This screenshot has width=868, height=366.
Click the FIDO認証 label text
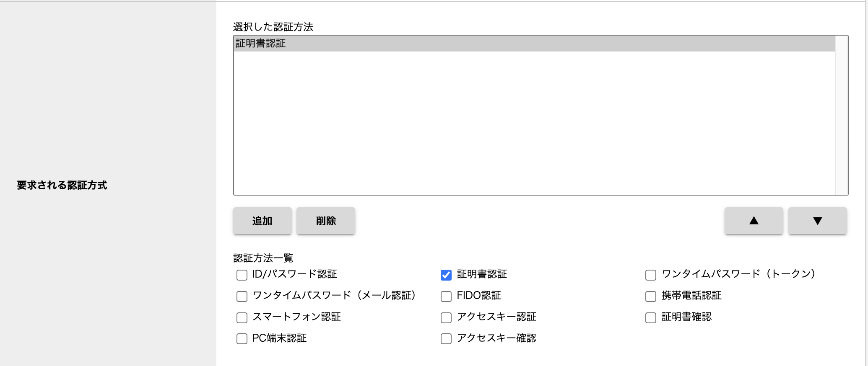pos(479,296)
